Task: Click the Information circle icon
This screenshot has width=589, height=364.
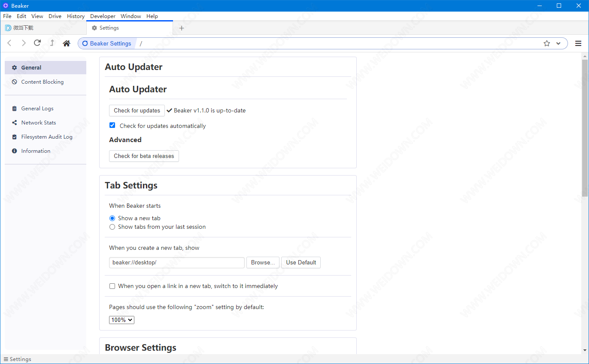Action: tap(15, 151)
